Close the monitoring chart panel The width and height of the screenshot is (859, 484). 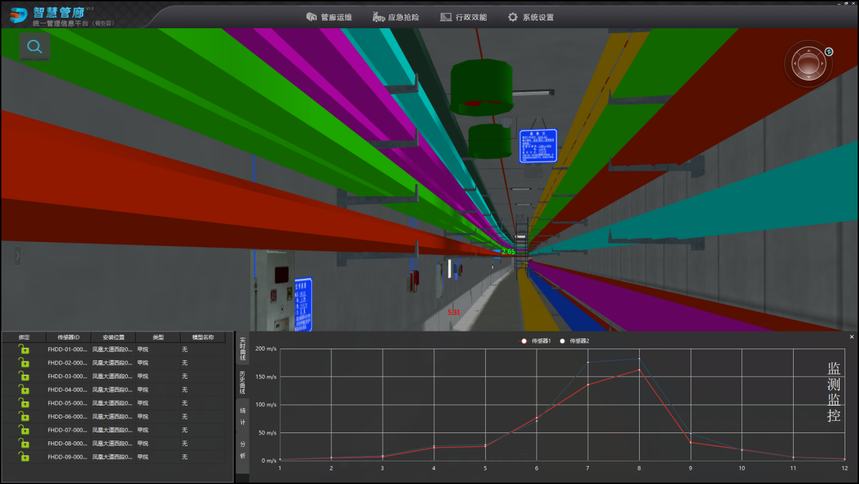[x=852, y=338]
